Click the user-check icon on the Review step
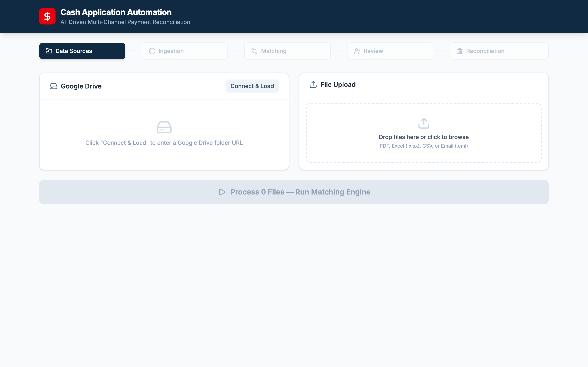The image size is (588, 367). [357, 51]
